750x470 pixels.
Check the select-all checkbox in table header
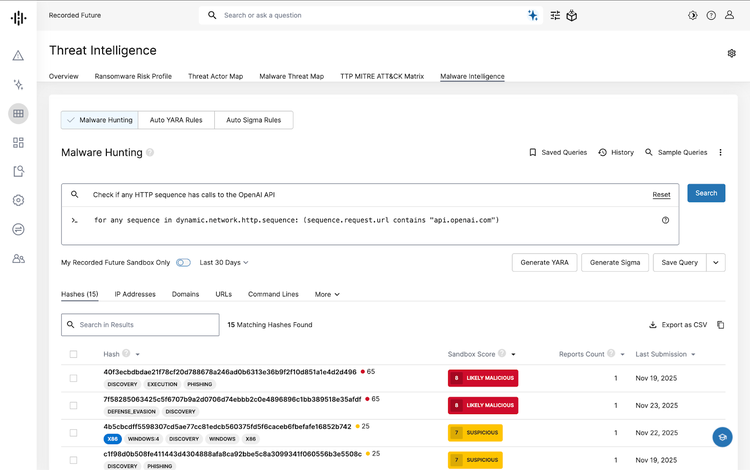(74, 354)
